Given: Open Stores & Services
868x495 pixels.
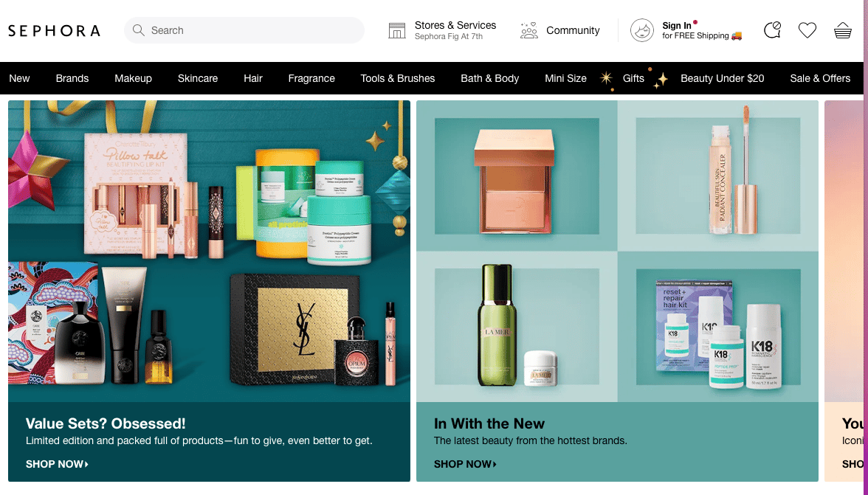Looking at the screenshot, I should 455,30.
